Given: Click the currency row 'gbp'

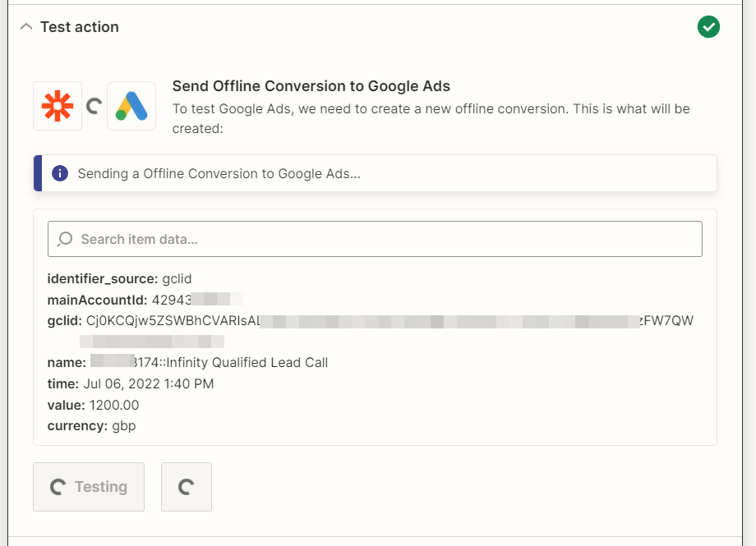Looking at the screenshot, I should pyautogui.click(x=91, y=426).
